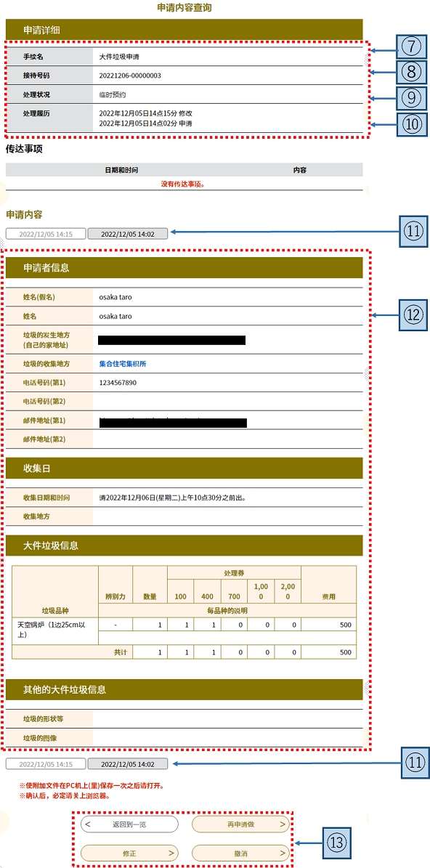Click the reception number 20221206-00000003

tap(130, 76)
